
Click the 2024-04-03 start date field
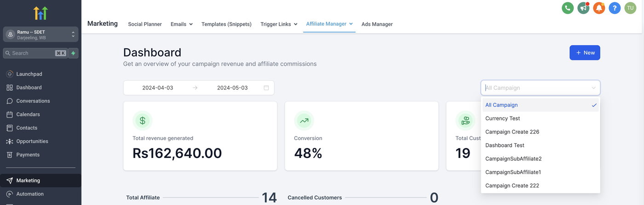(x=158, y=88)
